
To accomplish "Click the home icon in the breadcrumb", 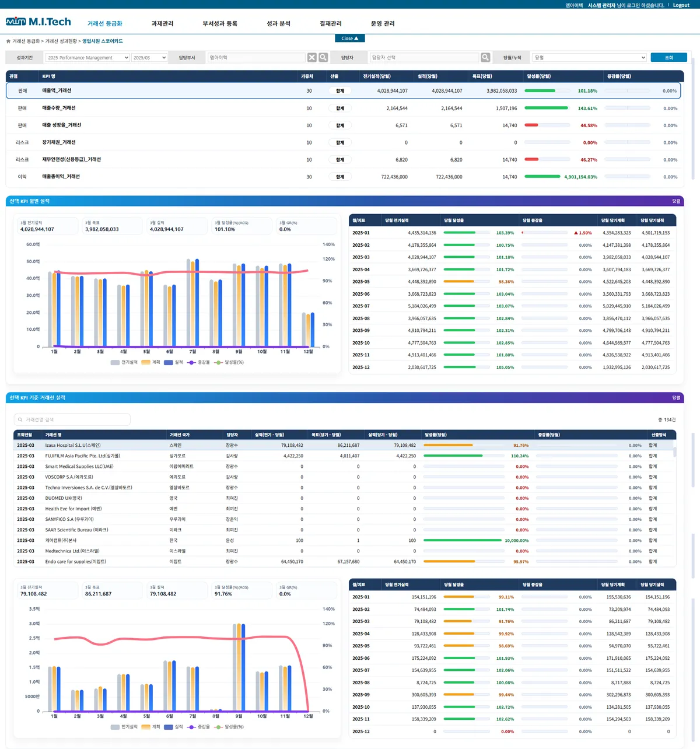I will point(8,41).
